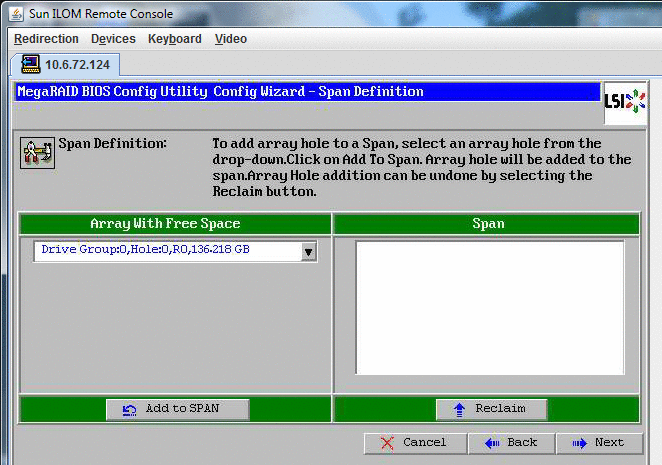662x465 pixels.
Task: Switch to the 10.6.72.124 session tab
Action: [66, 65]
